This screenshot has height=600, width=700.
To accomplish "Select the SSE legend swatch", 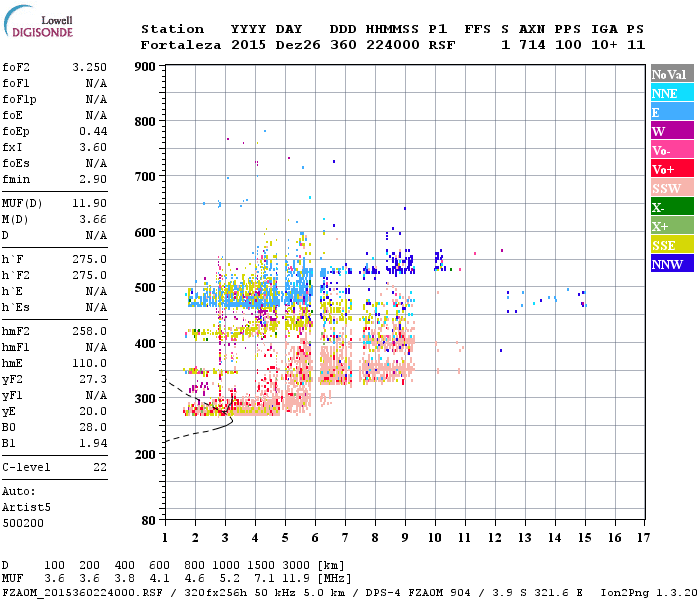I will [x=672, y=245].
